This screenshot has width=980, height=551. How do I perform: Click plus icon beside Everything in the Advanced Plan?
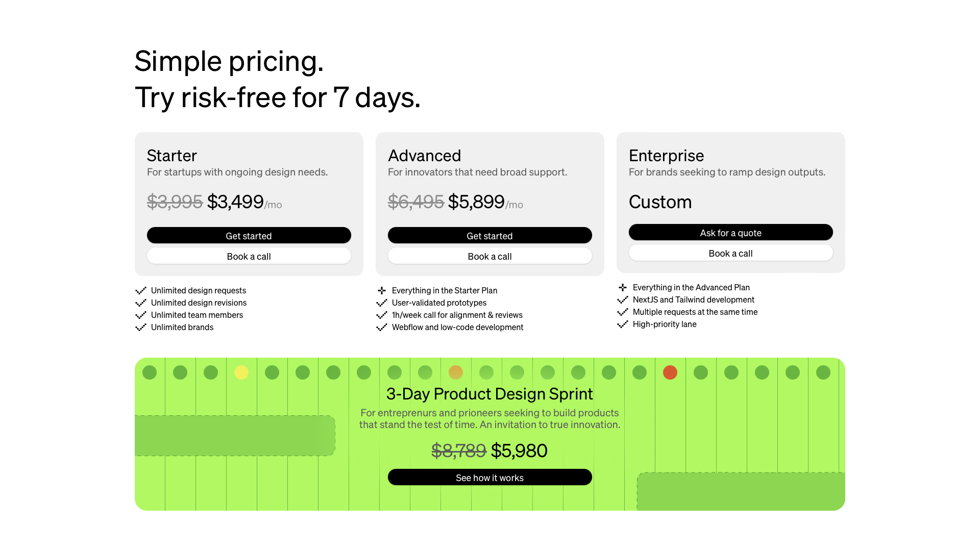623,287
